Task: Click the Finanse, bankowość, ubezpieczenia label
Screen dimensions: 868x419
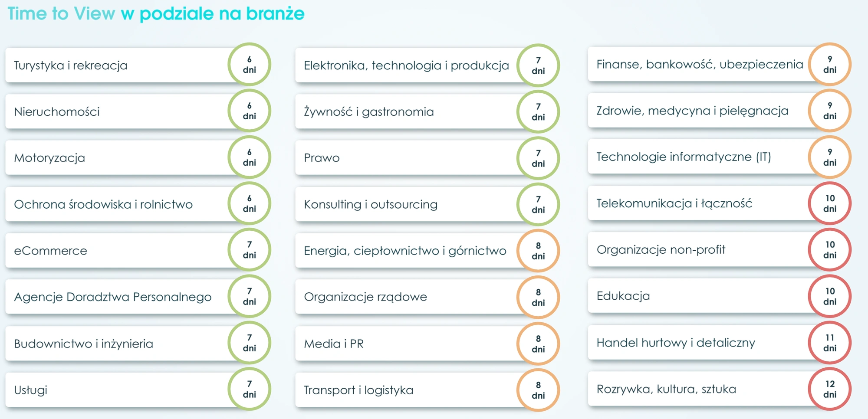Action: pos(700,64)
